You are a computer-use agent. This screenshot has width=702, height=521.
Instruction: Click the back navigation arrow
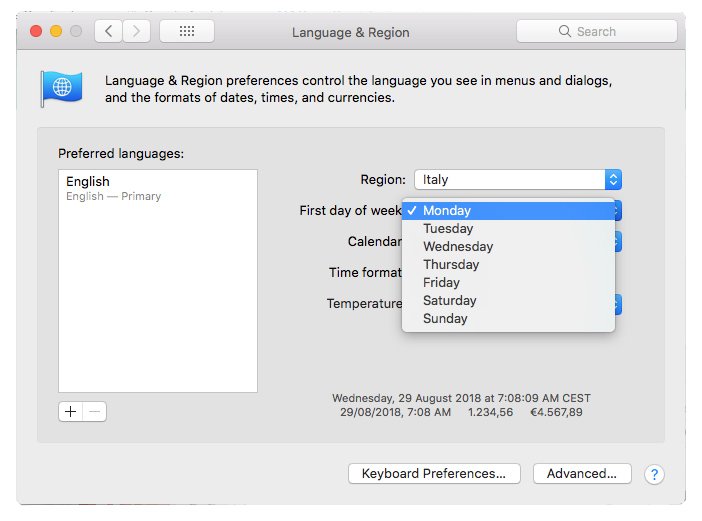point(108,31)
